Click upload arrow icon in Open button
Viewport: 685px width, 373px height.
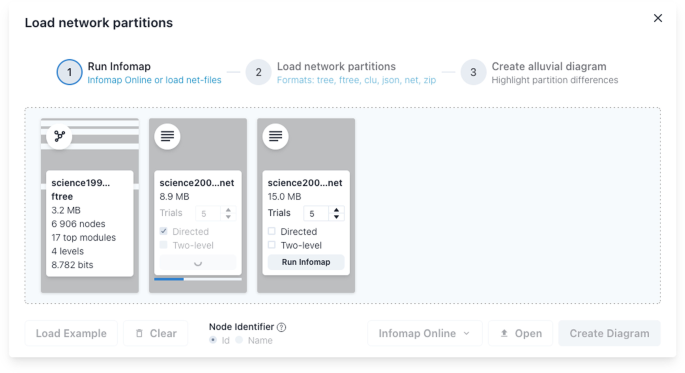click(x=504, y=333)
